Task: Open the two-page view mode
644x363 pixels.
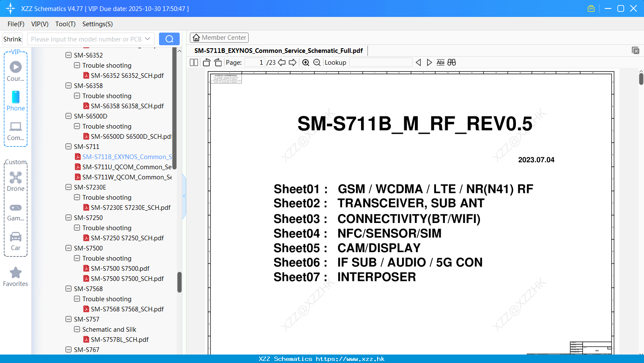Action: (x=193, y=62)
